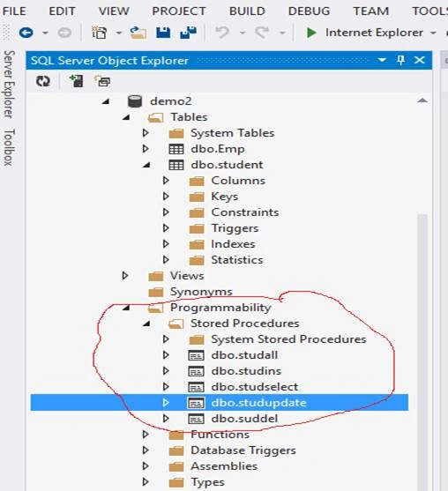Click the tree scrollbar up arrow
The width and height of the screenshot is (448, 491).
coord(422,100)
